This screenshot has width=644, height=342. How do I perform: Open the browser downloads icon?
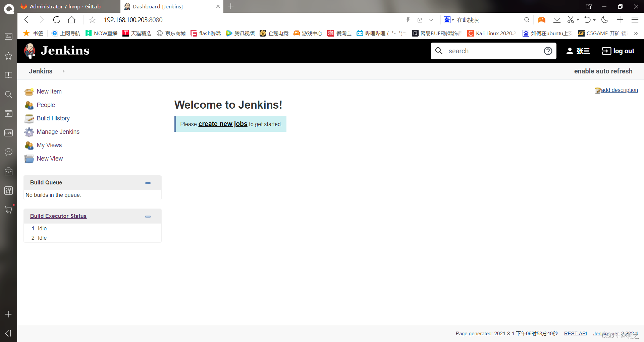pos(557,20)
